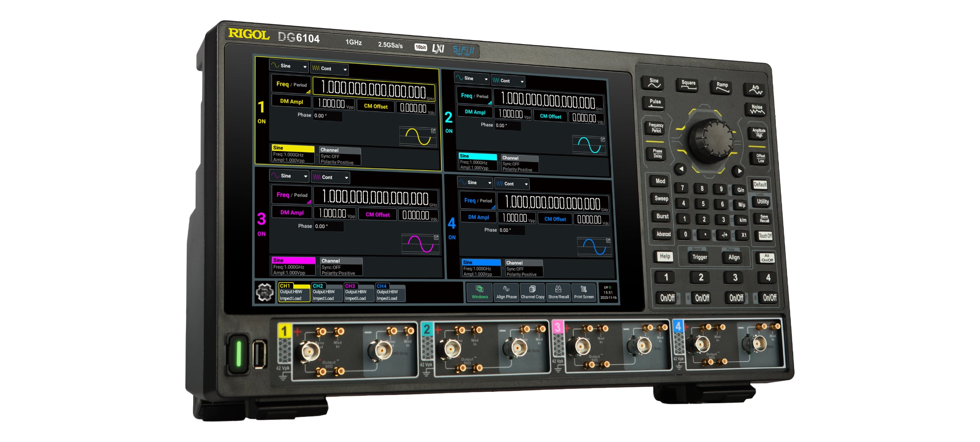
Task: Toggle the Touch Off key
Action: point(765,236)
